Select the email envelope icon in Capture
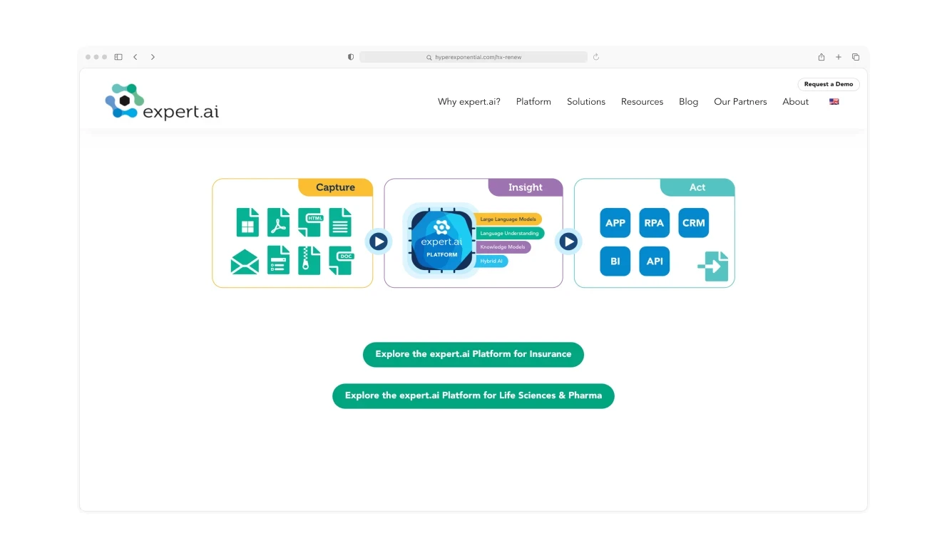 coord(245,263)
